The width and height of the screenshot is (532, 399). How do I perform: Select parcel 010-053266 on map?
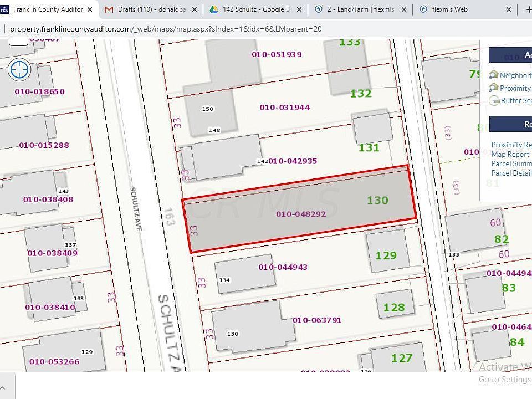(54, 362)
